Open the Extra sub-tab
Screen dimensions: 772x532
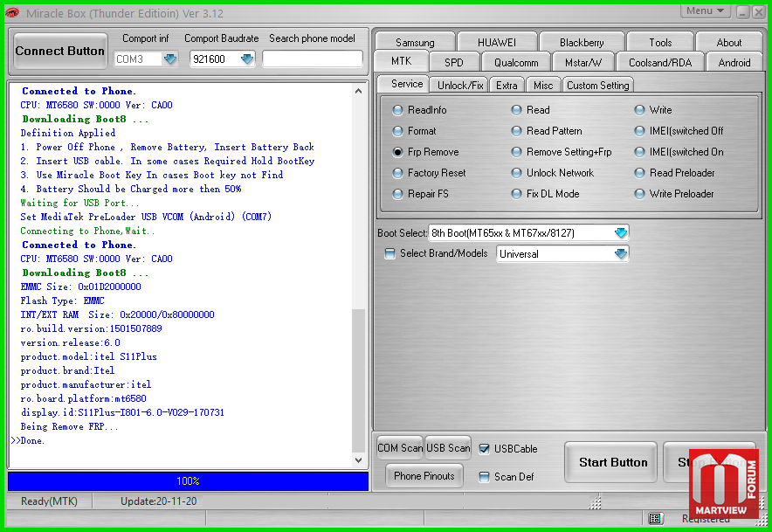[507, 86]
